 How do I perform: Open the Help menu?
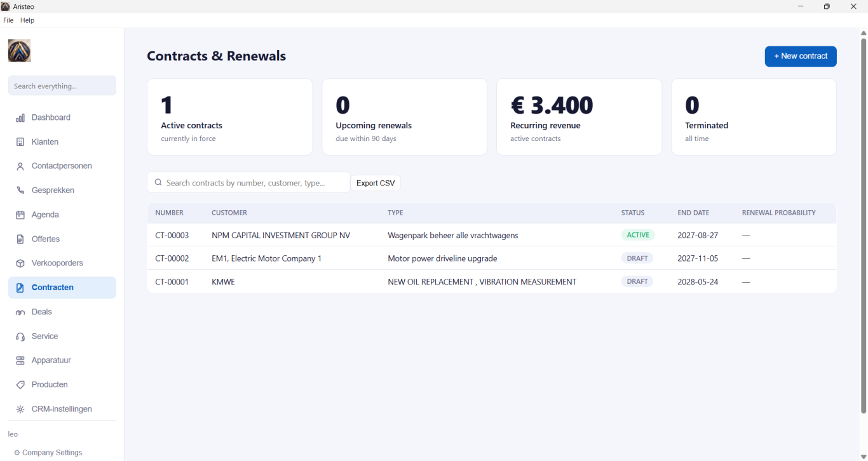(x=27, y=20)
